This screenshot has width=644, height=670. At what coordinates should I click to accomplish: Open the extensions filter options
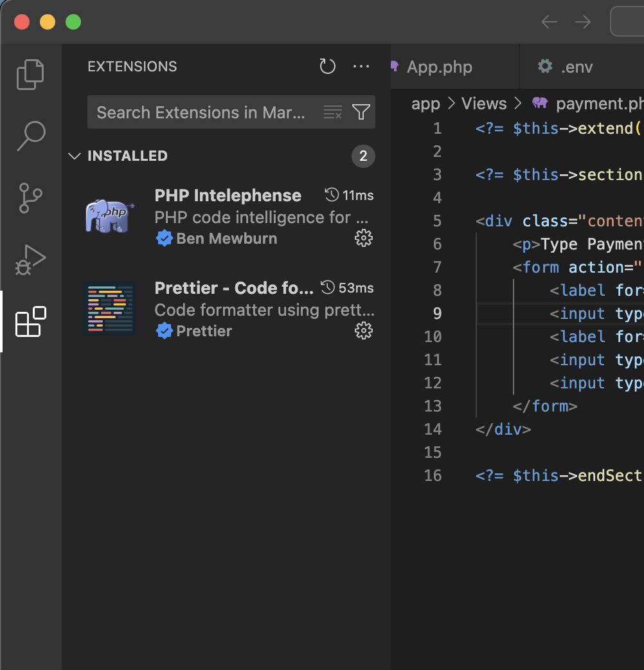click(361, 113)
